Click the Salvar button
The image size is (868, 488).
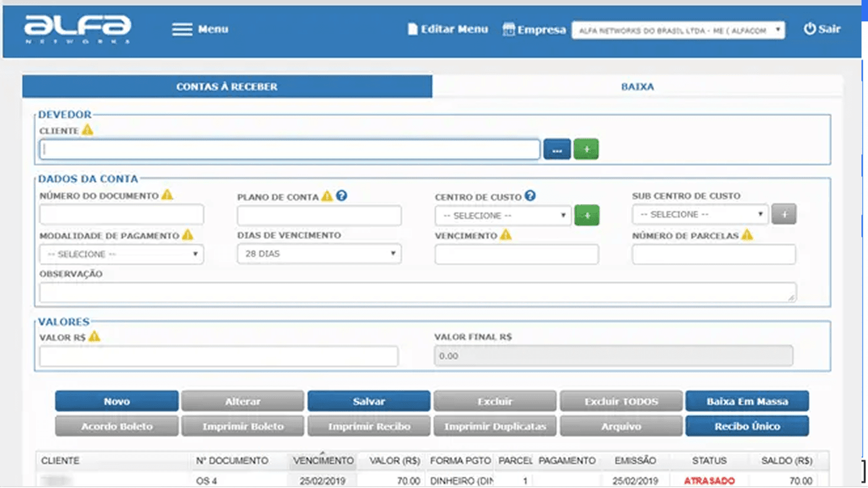(369, 401)
